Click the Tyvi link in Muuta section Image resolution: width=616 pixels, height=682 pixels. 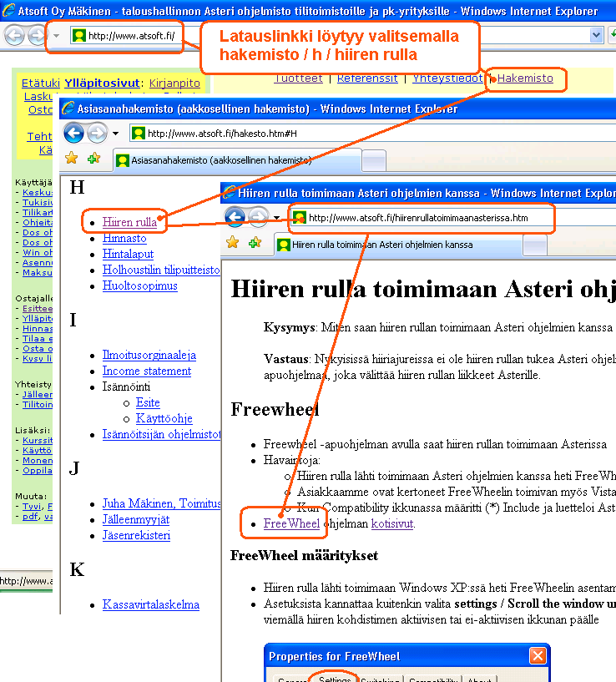[33, 506]
